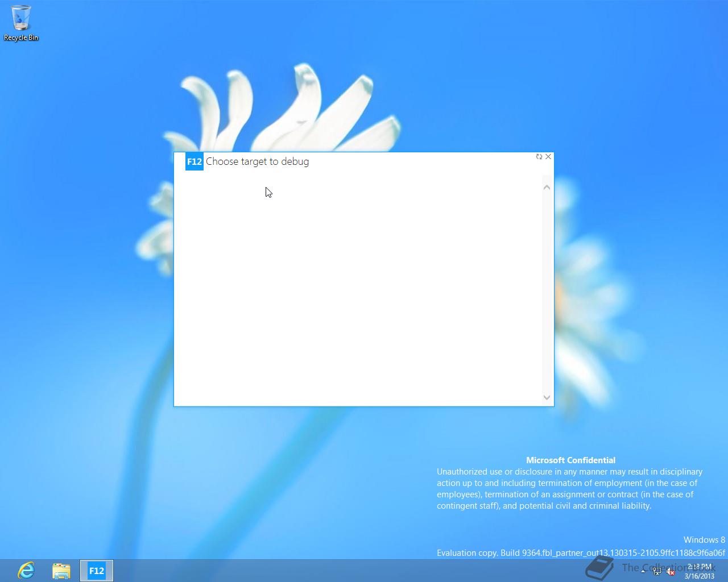Refresh the debug target list
The image size is (728, 582).
point(539,157)
